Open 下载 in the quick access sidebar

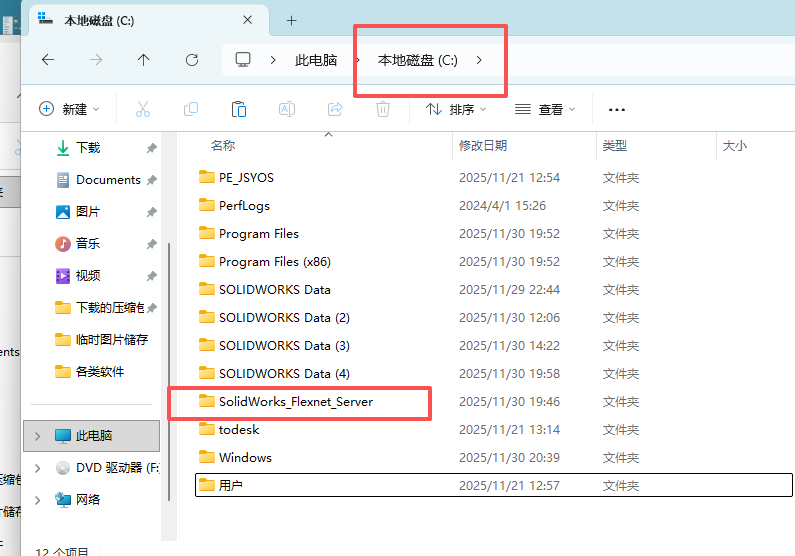[88, 147]
